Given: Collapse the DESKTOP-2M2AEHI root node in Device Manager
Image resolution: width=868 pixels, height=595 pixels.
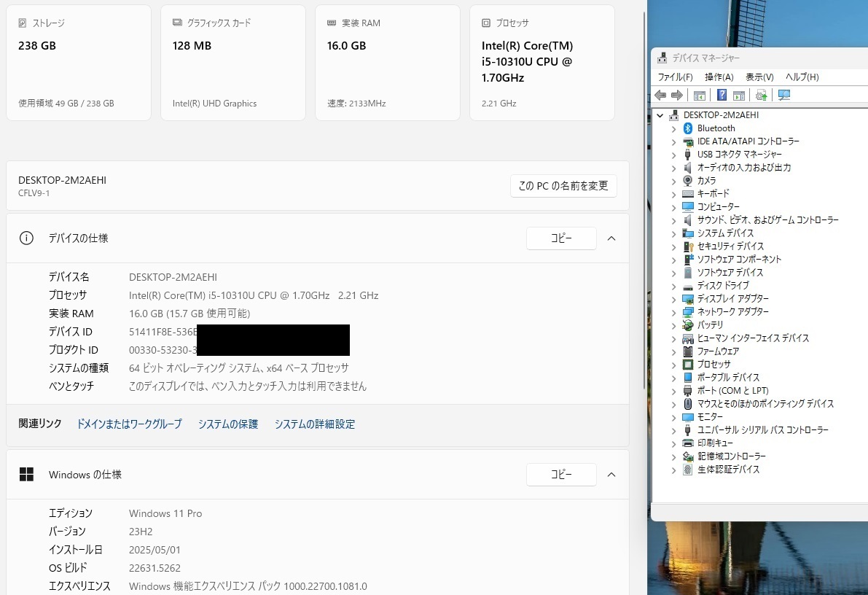Looking at the screenshot, I should pos(660,115).
